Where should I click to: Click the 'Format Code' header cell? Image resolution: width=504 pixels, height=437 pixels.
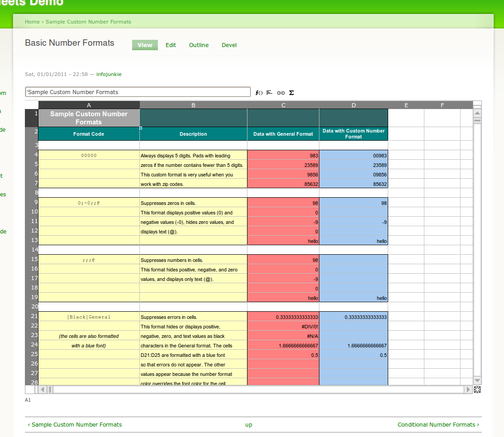point(89,134)
